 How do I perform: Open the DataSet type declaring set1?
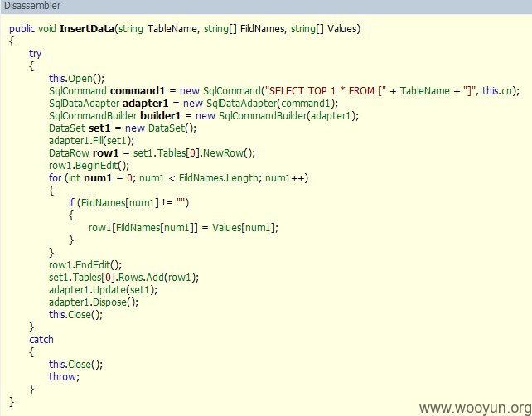point(67,128)
